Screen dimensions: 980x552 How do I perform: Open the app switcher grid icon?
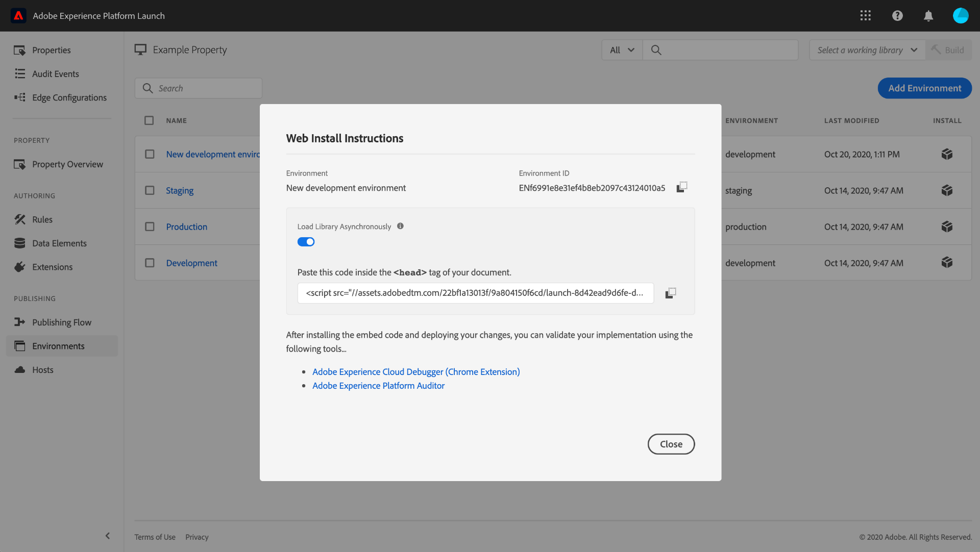click(x=865, y=16)
